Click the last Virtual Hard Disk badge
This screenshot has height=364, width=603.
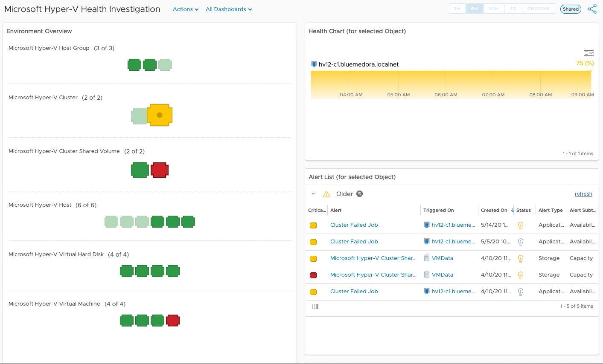point(173,271)
